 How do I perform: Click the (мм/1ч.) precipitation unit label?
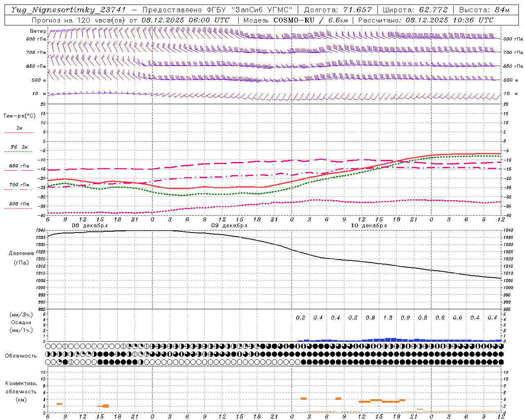[x=21, y=330]
